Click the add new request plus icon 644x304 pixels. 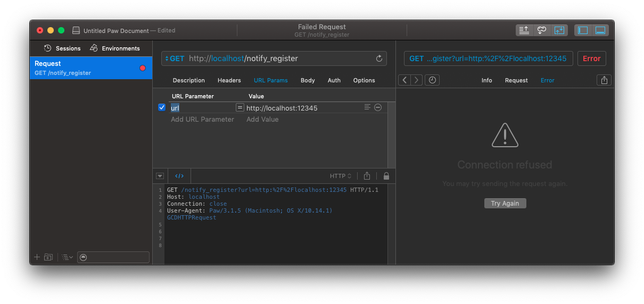click(37, 257)
